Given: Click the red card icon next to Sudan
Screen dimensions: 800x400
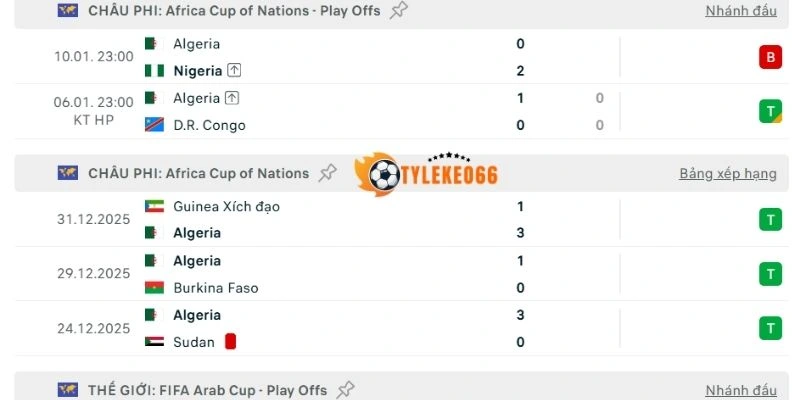Looking at the screenshot, I should (230, 342).
